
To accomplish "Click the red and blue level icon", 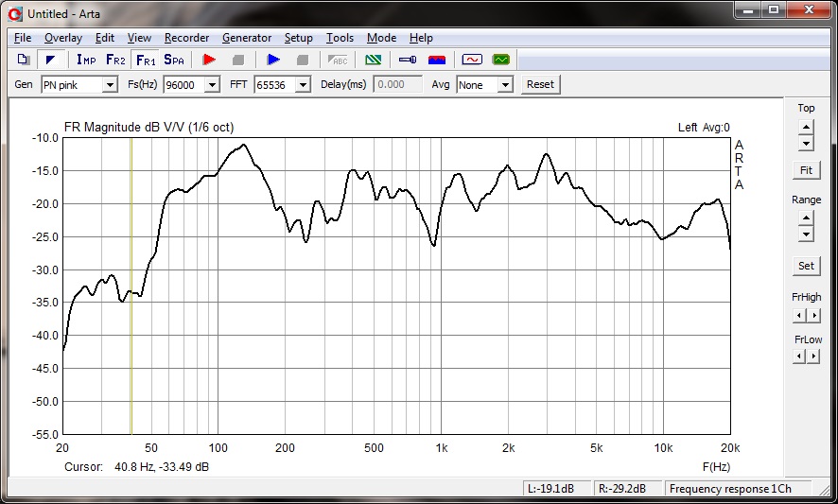I will click(437, 60).
